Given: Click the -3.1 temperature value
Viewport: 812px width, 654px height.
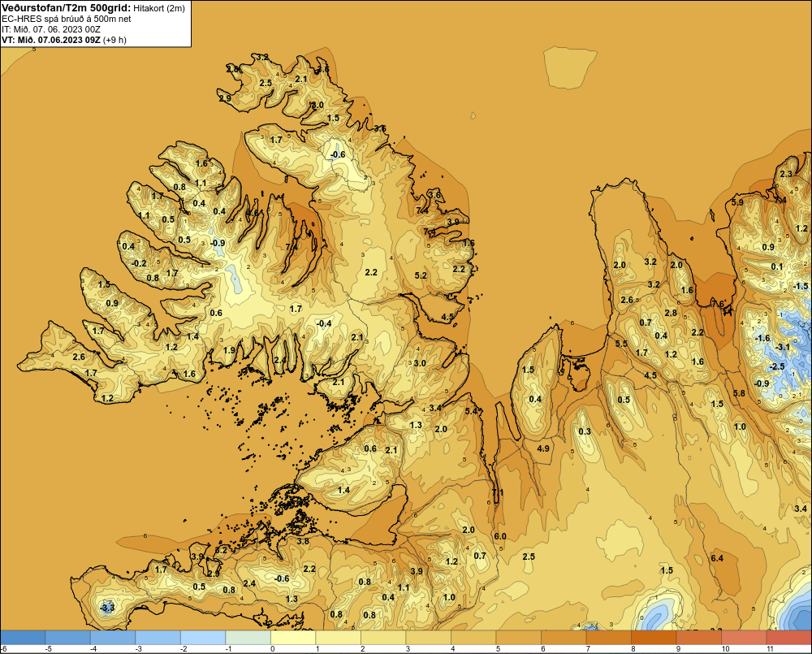Looking at the screenshot, I should pyautogui.click(x=783, y=347).
